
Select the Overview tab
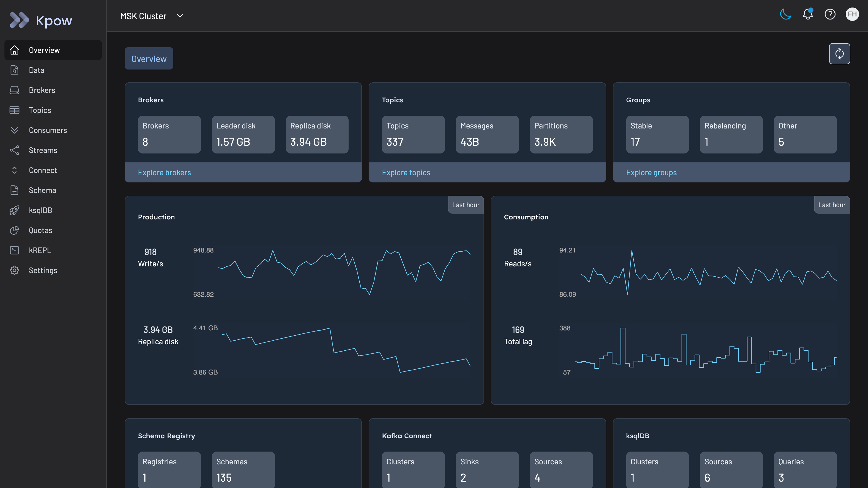pos(149,59)
